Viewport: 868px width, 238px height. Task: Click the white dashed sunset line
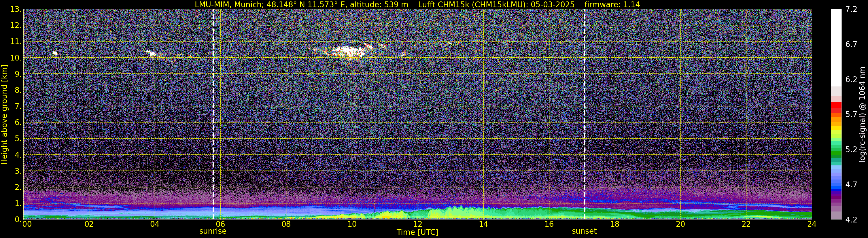(x=584, y=114)
